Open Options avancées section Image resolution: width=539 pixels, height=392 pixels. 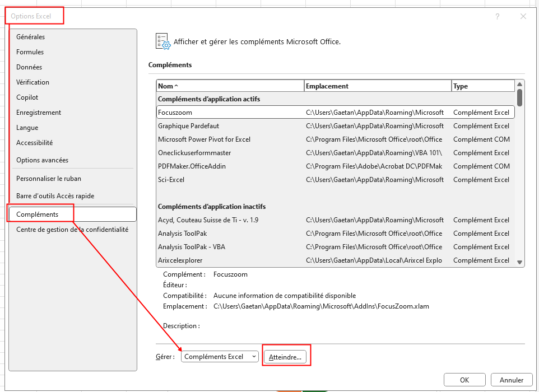coord(43,160)
